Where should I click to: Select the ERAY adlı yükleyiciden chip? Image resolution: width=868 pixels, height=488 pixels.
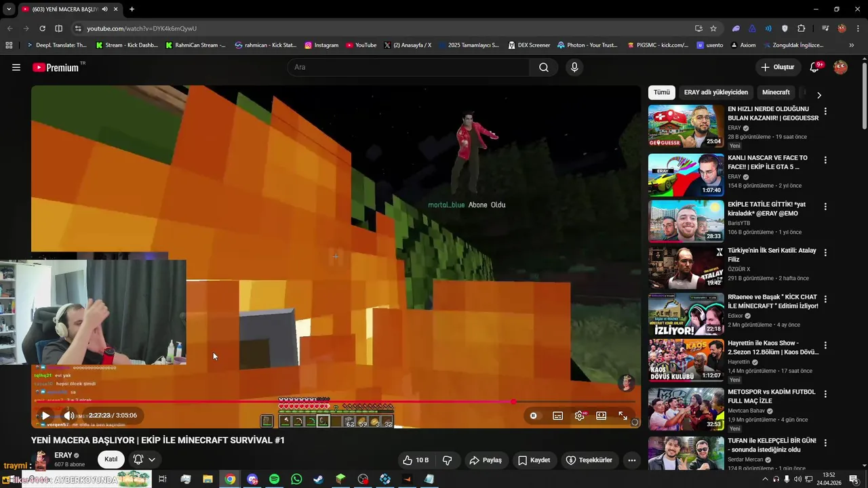tap(715, 92)
